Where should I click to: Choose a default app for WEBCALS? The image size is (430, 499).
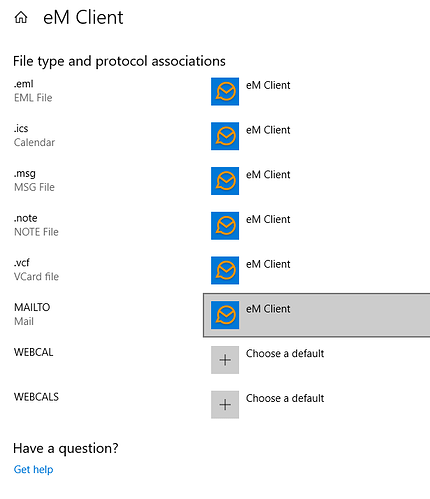tap(285, 398)
